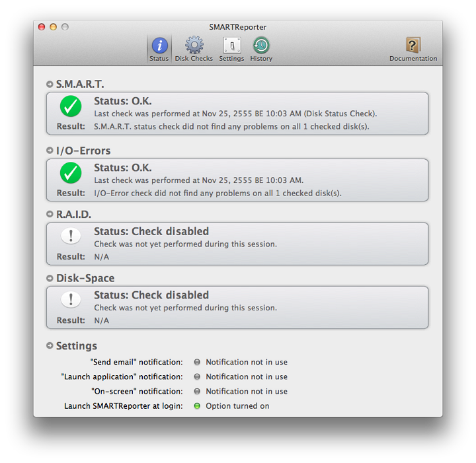Screen dimensions: 476x463
Task: Click the R.A.I.D. heading text
Action: pos(73,214)
